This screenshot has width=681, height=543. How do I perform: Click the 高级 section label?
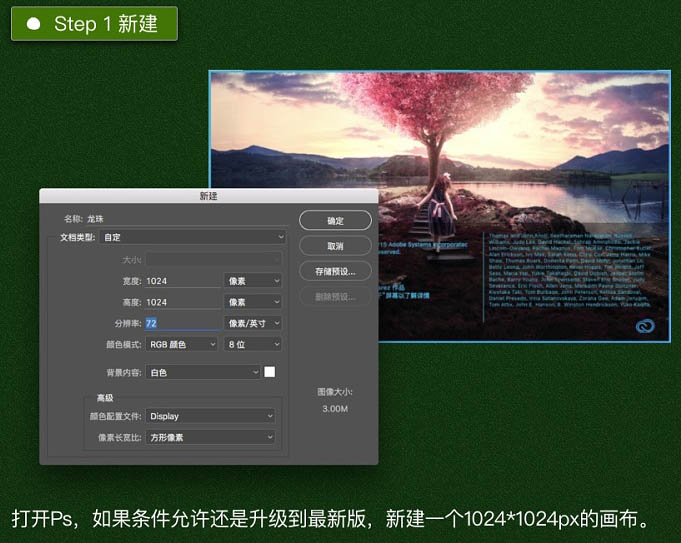click(105, 398)
